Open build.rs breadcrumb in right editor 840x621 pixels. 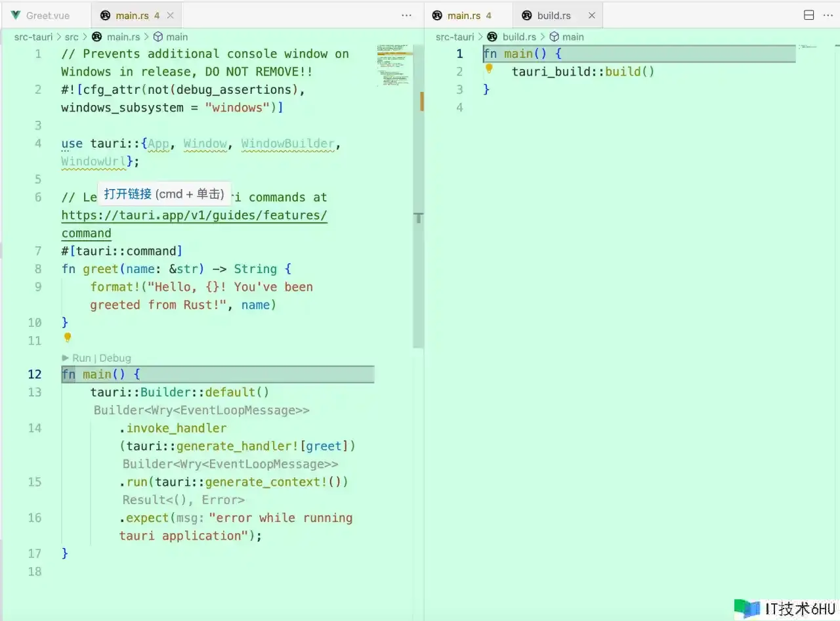coord(519,37)
